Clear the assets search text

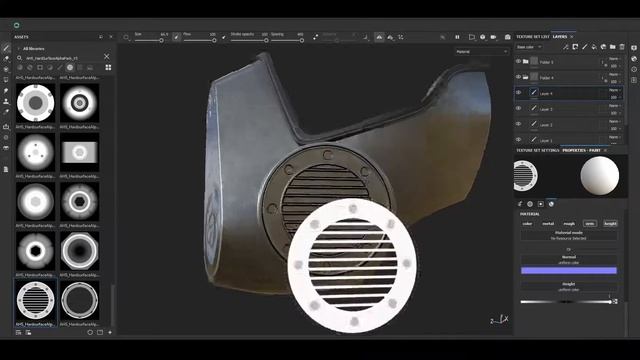point(107,57)
